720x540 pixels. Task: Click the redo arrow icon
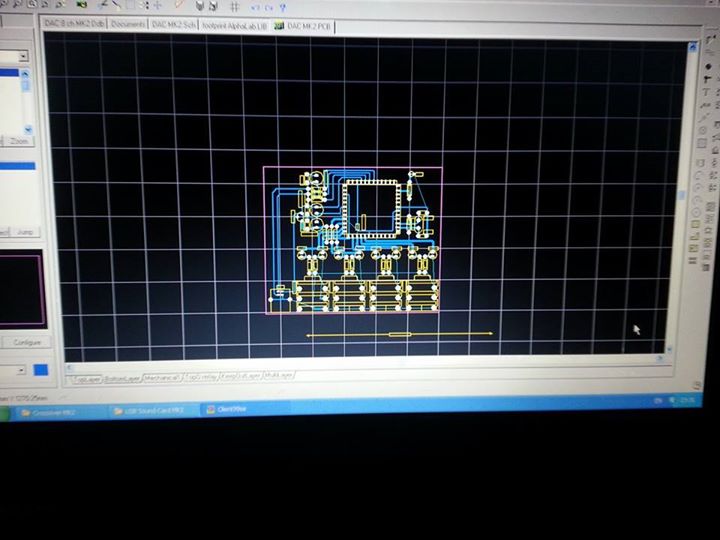(269, 8)
